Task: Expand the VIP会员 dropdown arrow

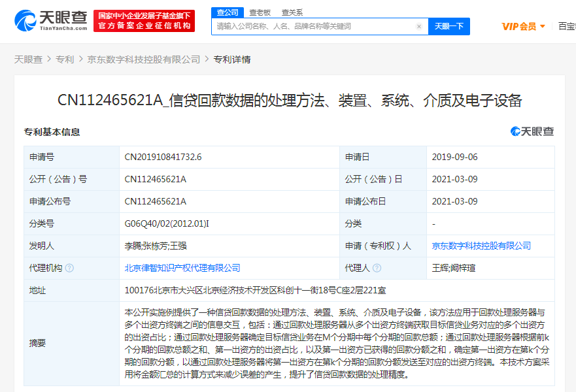Action: pos(542,27)
